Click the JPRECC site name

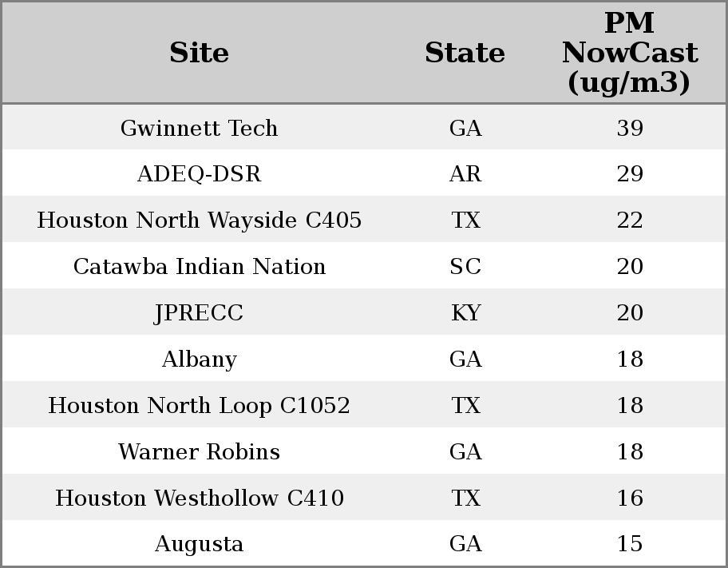pyautogui.click(x=199, y=313)
